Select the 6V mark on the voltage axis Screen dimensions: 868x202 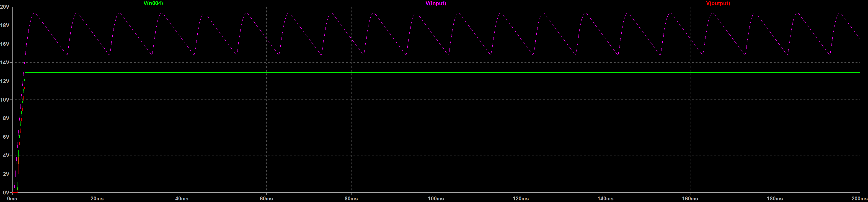click(6, 137)
